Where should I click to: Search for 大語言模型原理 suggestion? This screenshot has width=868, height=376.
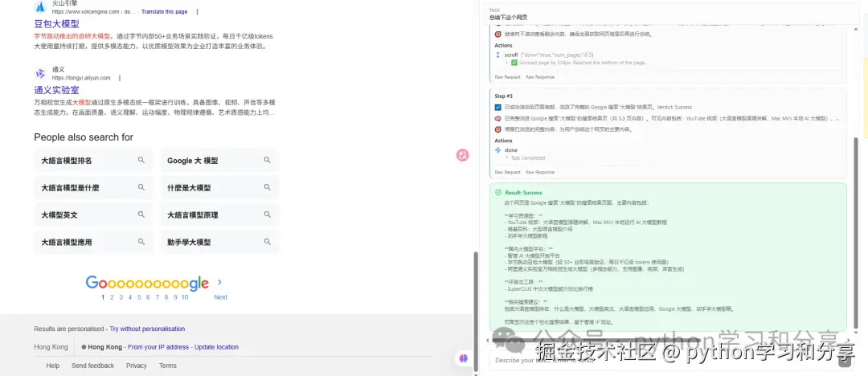pos(219,215)
